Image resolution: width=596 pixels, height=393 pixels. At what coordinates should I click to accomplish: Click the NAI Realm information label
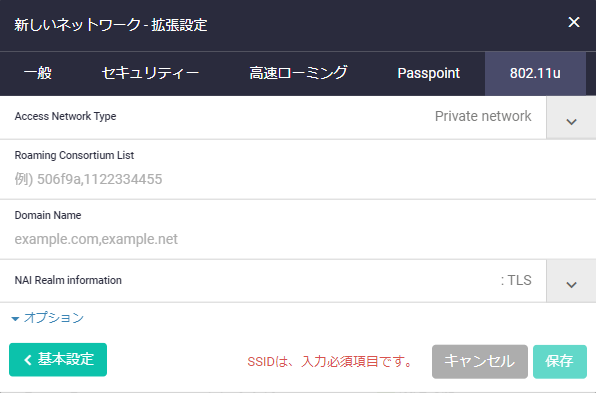[x=68, y=280]
